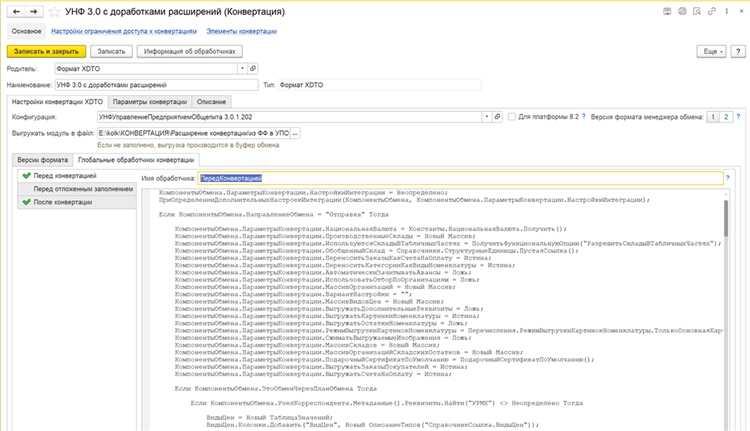Open the Еще dropdown menu

(x=712, y=51)
